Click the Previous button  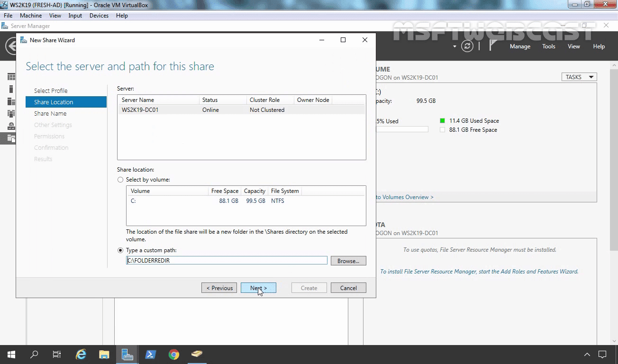[219, 288]
